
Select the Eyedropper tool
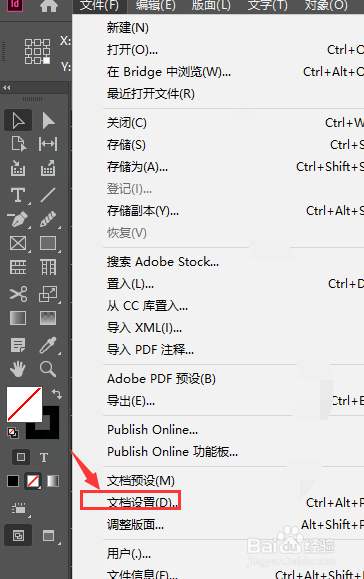pos(48,345)
